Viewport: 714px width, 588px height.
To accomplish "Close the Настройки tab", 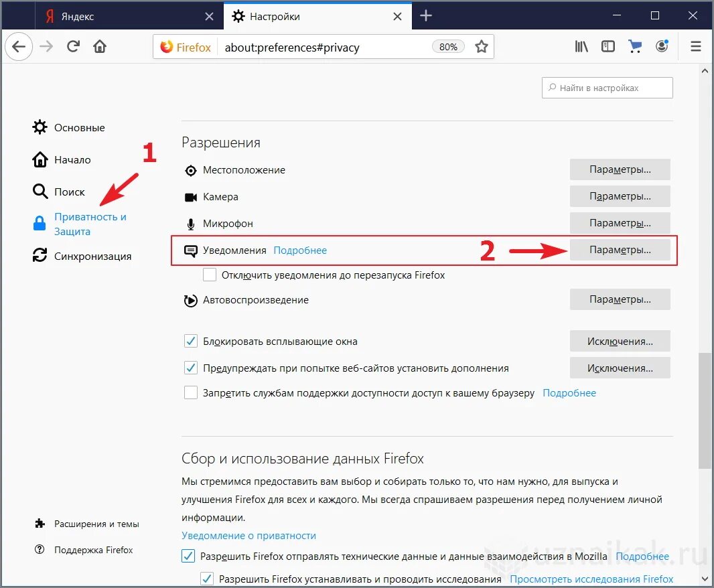I will 397,16.
